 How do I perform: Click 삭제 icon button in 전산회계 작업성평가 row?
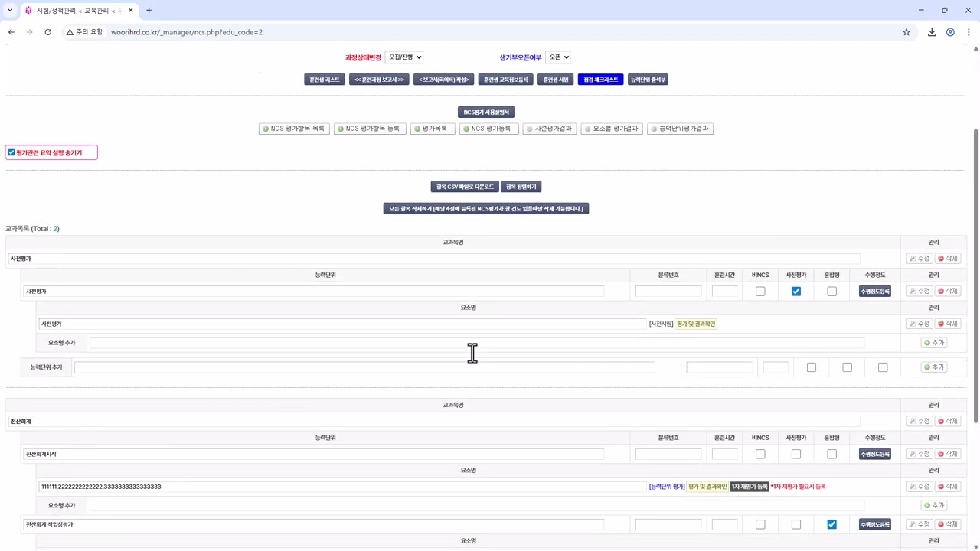(x=948, y=525)
